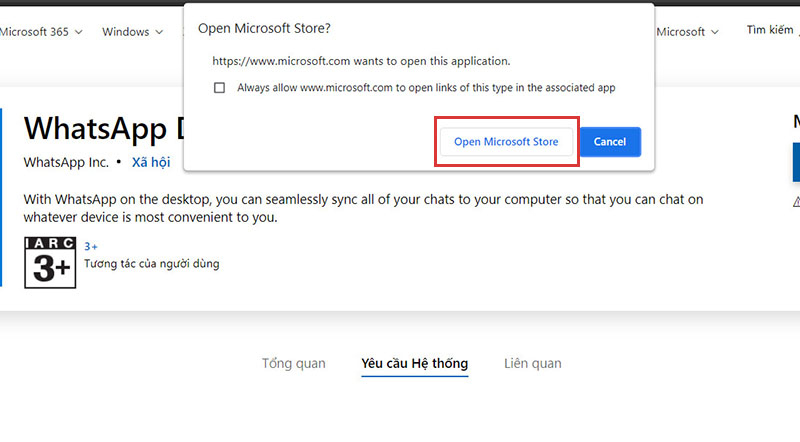Click the Open Microsoft Store button
The image size is (800, 442).
(506, 141)
